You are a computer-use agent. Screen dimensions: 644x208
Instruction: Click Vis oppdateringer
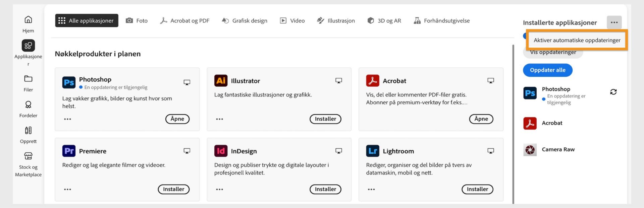[553, 53]
